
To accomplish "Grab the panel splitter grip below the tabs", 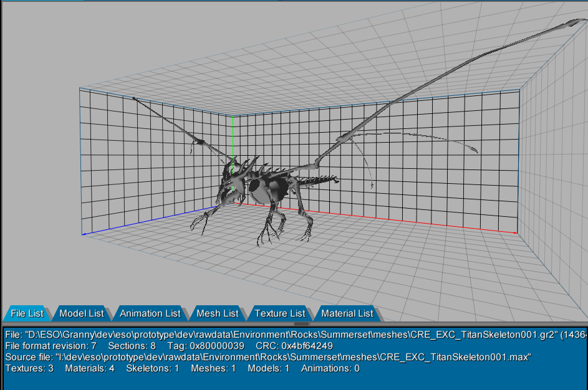I will tap(302, 324).
